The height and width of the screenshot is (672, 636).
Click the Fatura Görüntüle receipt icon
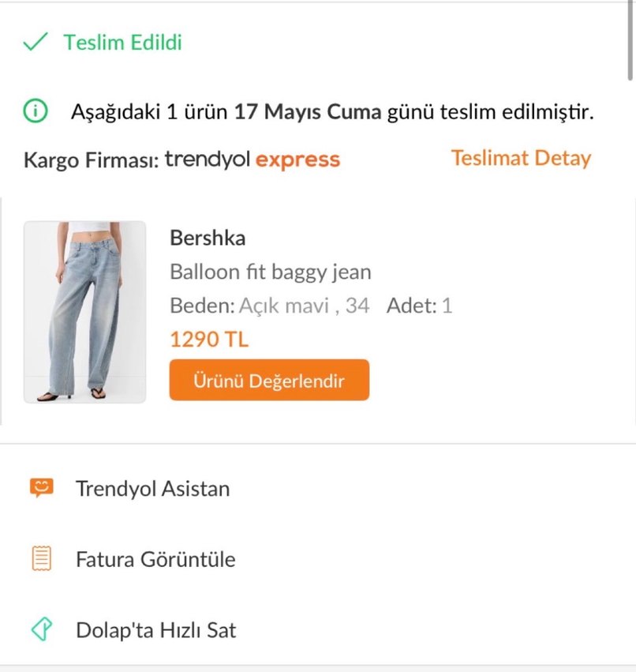(x=41, y=559)
